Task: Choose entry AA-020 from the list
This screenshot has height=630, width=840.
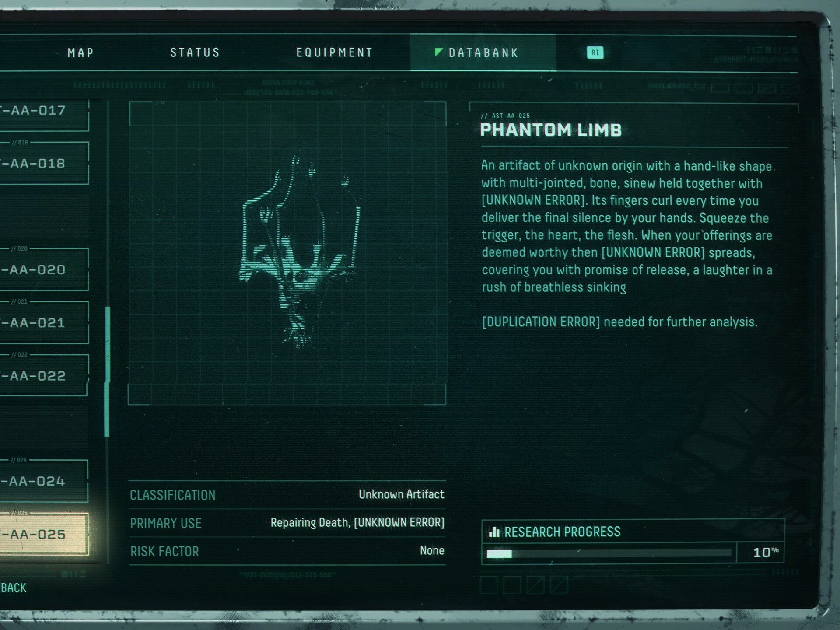Action: 44,269
